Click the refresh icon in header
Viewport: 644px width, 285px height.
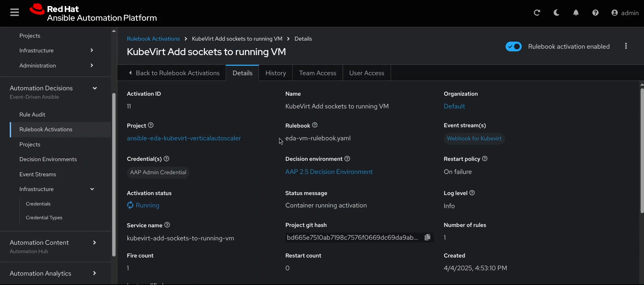[x=537, y=13]
